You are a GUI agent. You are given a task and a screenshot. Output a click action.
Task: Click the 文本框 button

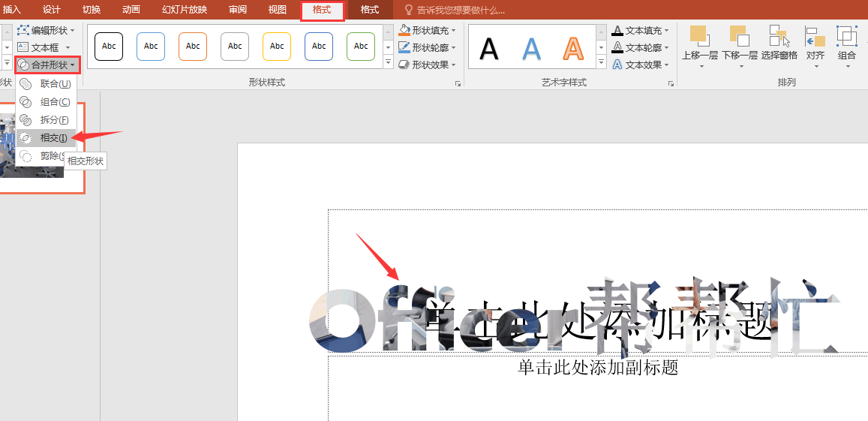[x=44, y=47]
